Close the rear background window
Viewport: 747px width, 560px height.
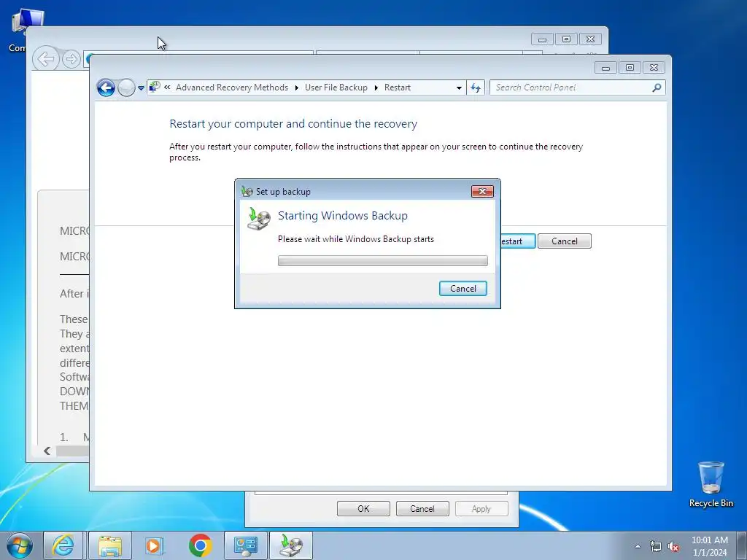(x=590, y=39)
